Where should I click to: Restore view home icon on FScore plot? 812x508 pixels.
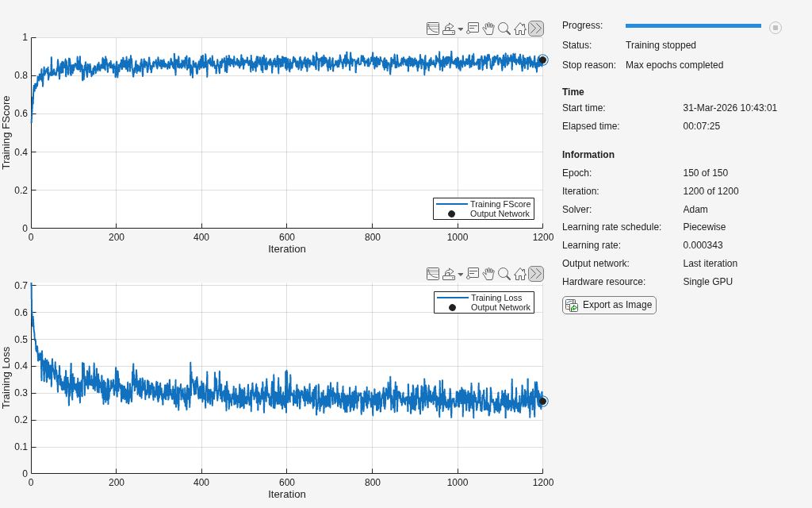coord(520,29)
